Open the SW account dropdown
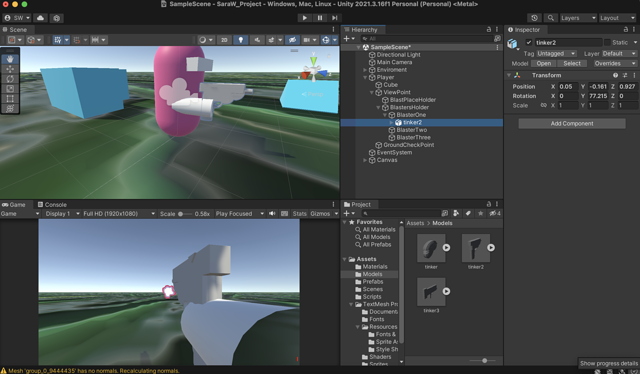Viewport: 640px width, 374px height. (x=17, y=18)
